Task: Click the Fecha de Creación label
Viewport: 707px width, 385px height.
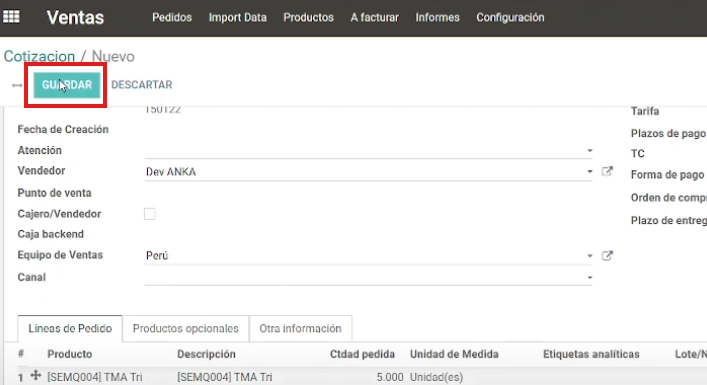Action: [x=63, y=129]
